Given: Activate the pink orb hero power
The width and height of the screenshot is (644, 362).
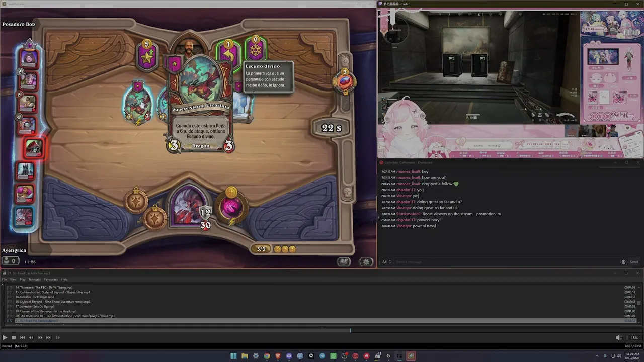Looking at the screenshot, I should click(x=231, y=206).
